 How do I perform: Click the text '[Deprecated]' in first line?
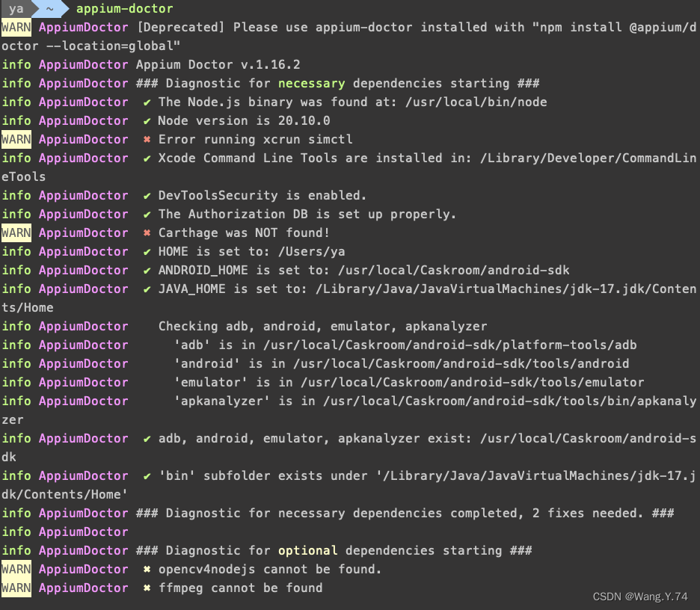180,27
